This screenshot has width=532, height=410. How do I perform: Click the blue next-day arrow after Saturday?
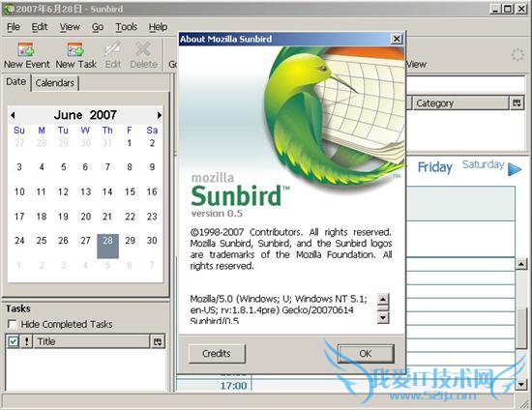[x=515, y=169]
